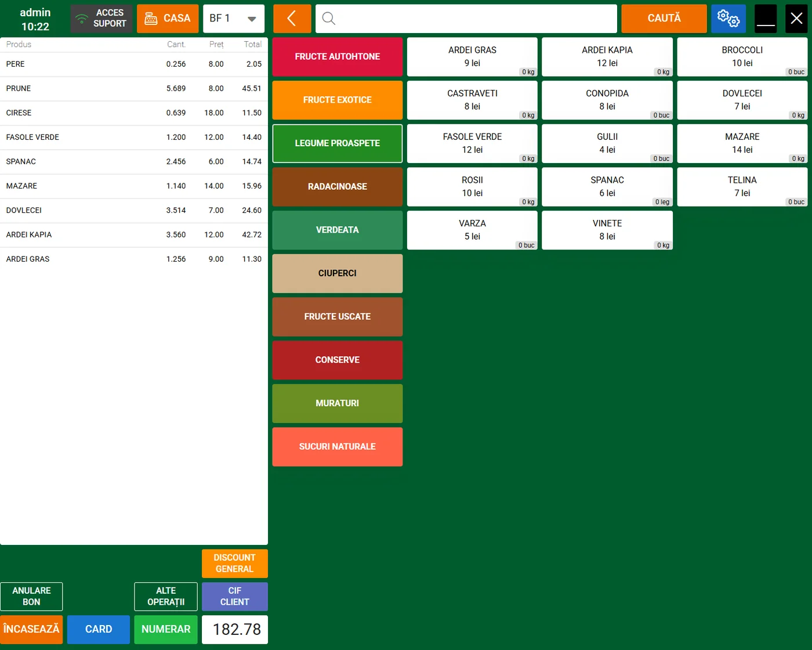812x650 pixels.
Task: Add ARDEI KAPIA product tile
Action: (607, 57)
